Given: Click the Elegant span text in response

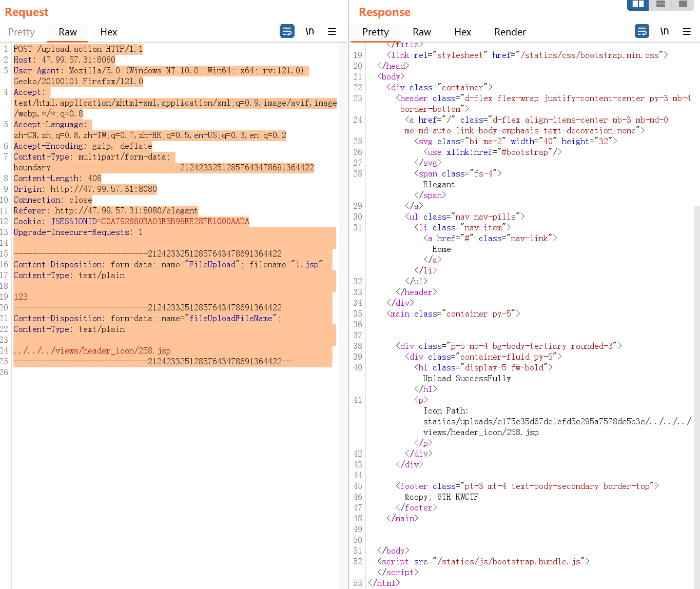Looking at the screenshot, I should (439, 185).
